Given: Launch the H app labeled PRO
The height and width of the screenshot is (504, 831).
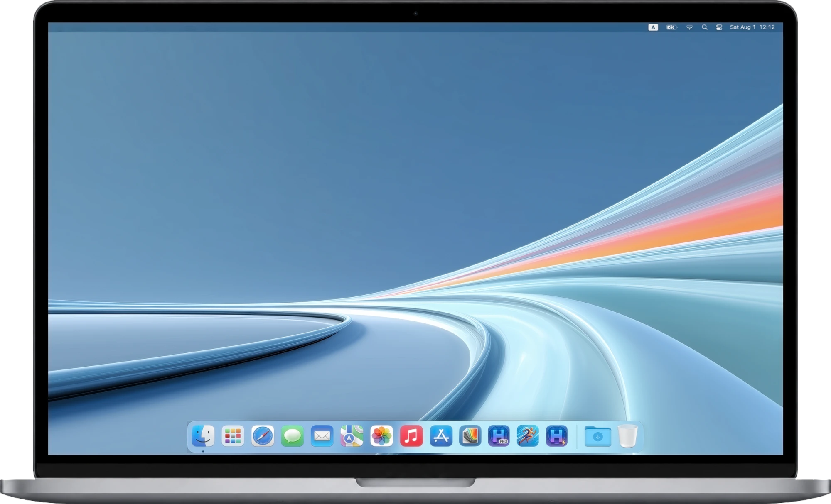Looking at the screenshot, I should click(499, 435).
